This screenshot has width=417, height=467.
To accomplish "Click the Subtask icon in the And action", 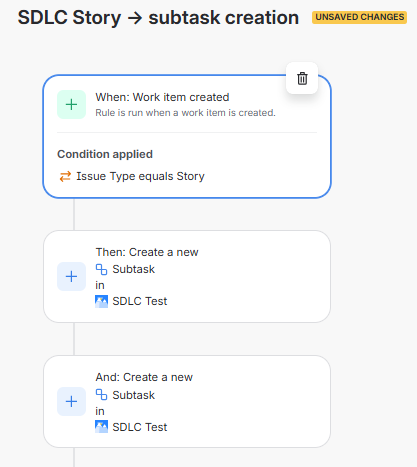I will (x=101, y=395).
